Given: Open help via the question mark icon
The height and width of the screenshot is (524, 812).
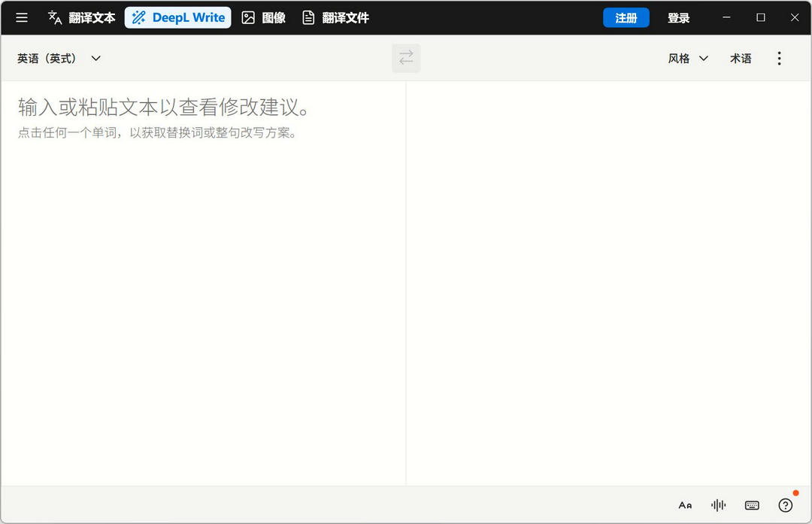Looking at the screenshot, I should pos(786,505).
